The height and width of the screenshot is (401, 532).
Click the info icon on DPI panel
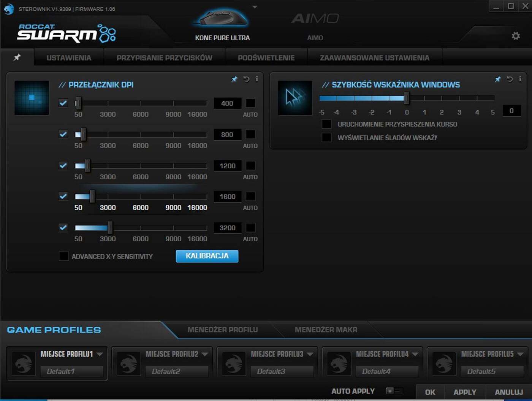pos(257,79)
